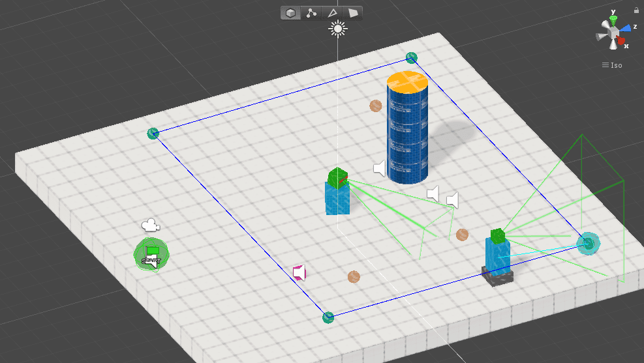The image size is (644, 363).
Task: Select the Directional Light sun gizmo
Action: point(337,28)
